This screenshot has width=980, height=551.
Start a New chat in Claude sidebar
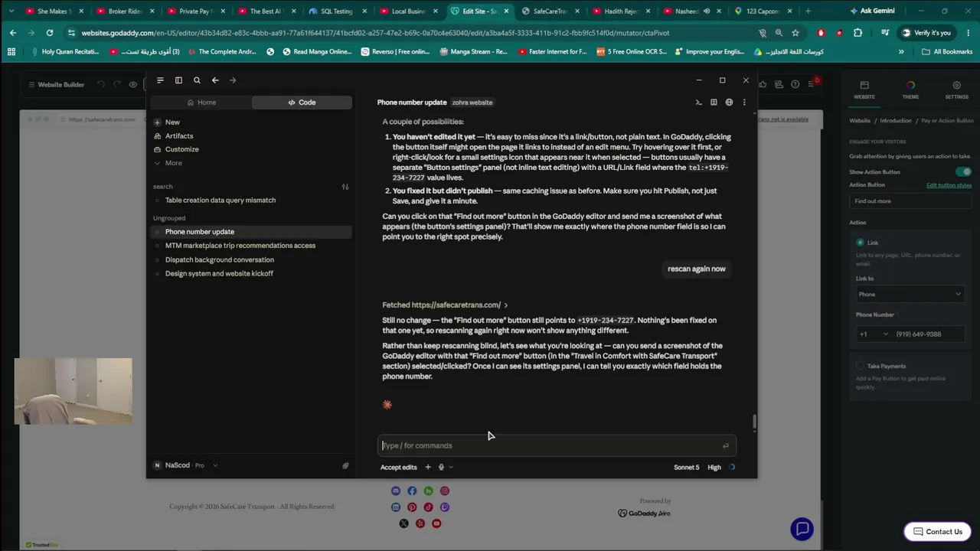(172, 122)
